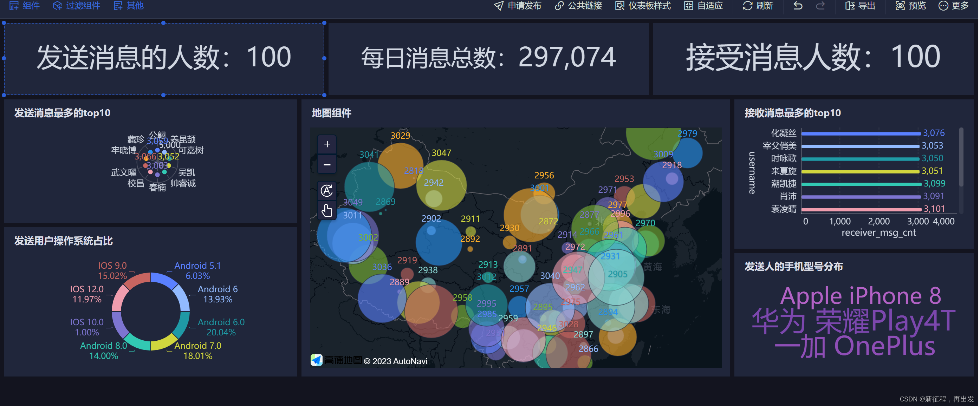Open 公共链接 public link

click(578, 6)
